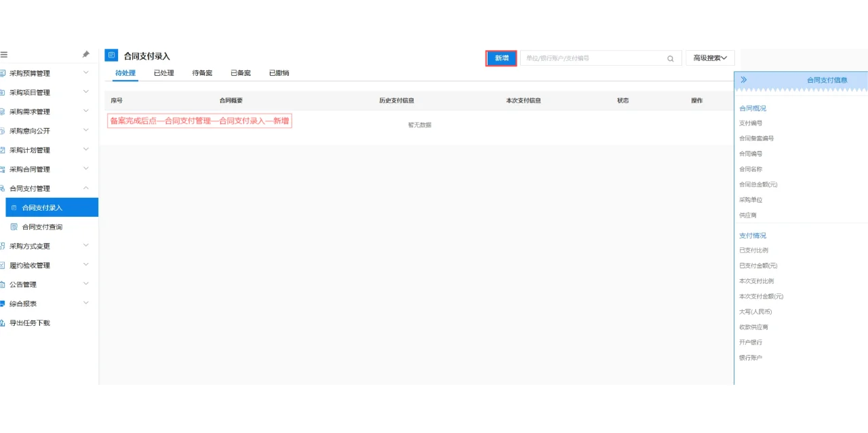Click the 序号 column header
868x433 pixels.
point(117,100)
